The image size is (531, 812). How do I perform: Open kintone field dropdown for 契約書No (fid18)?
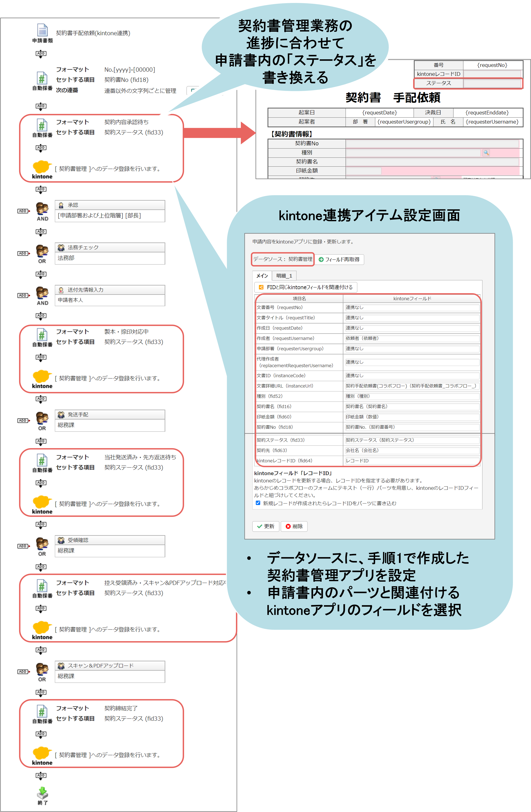pos(412,427)
